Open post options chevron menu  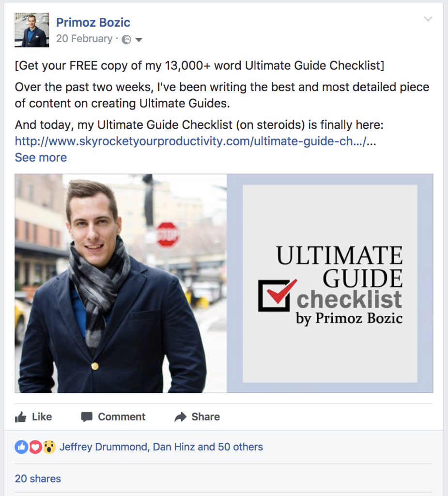428,19
